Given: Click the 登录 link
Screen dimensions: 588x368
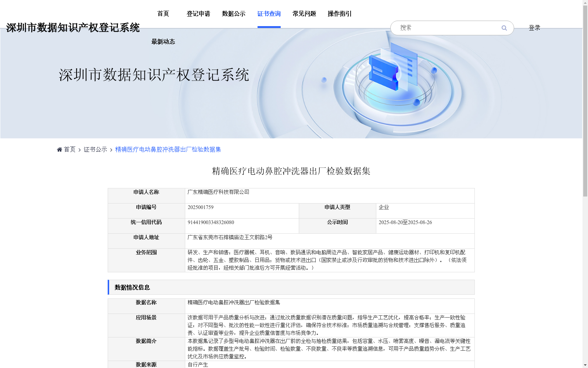Looking at the screenshot, I should (x=534, y=28).
